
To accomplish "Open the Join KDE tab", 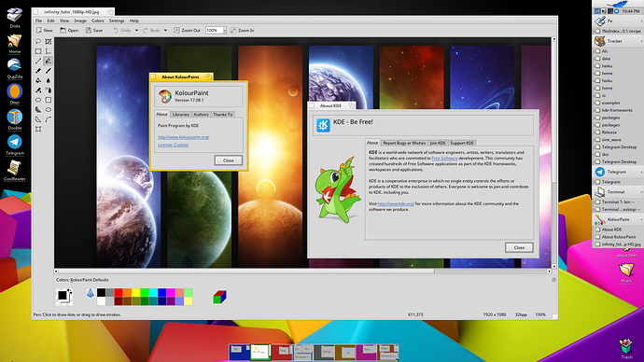I will pos(438,143).
